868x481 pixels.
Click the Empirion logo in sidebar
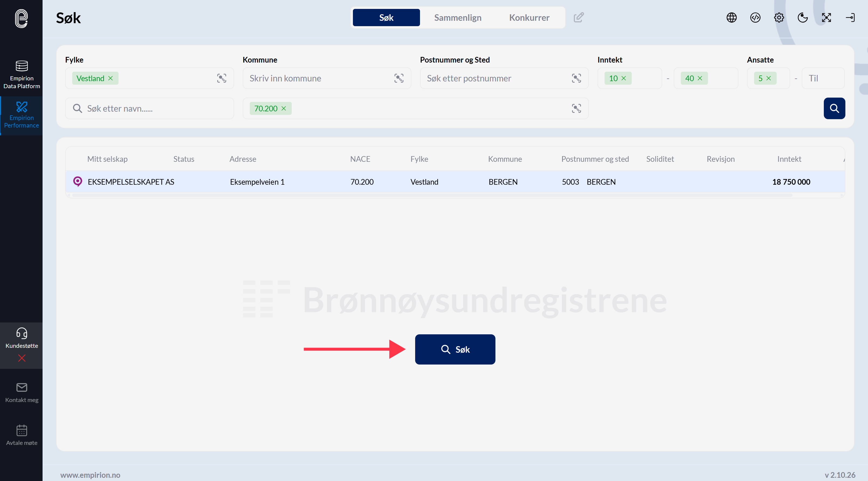point(21,19)
